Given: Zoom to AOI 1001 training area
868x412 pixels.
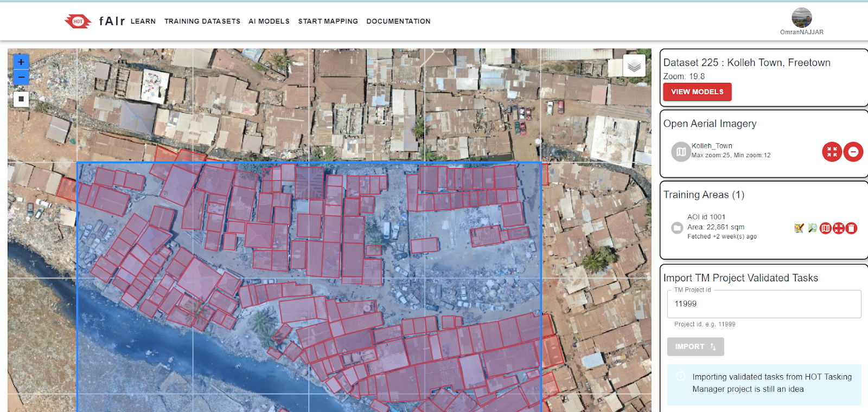Looking at the screenshot, I should click(x=839, y=228).
